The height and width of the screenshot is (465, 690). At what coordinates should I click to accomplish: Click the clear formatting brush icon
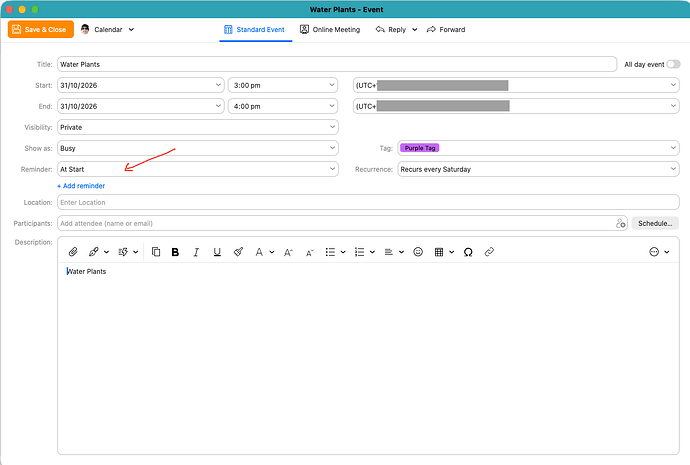tap(238, 252)
